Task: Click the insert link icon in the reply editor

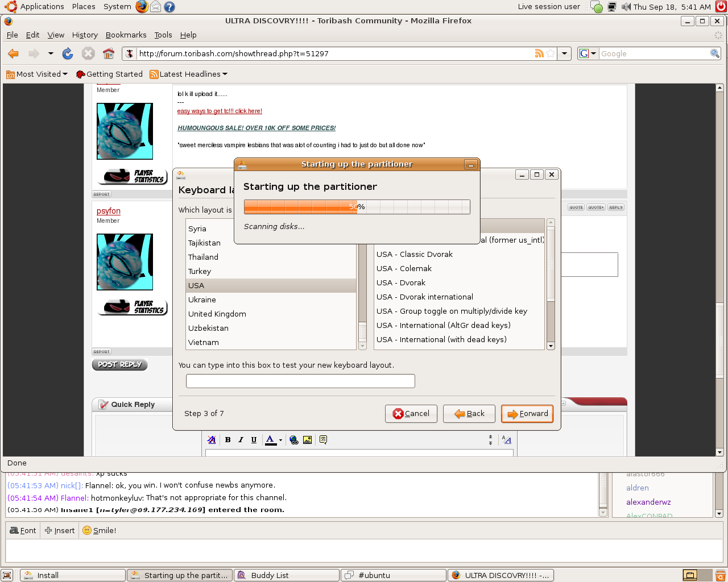Action: (x=294, y=439)
